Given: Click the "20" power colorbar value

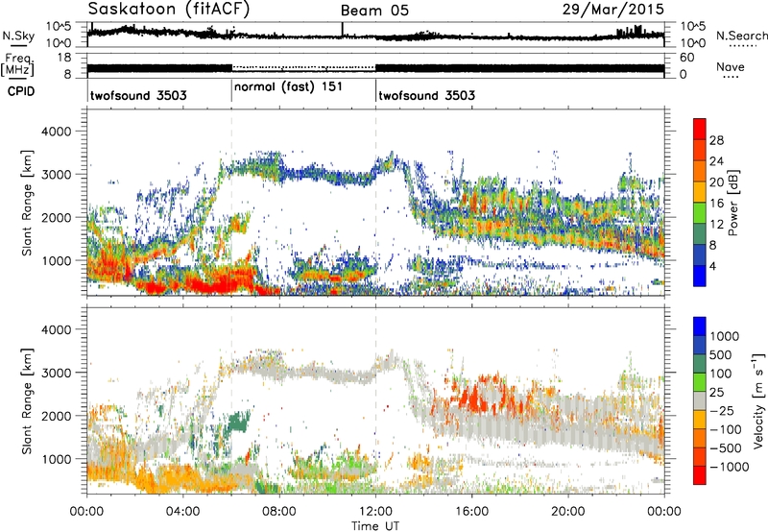Looking at the screenshot, I should click(x=716, y=182).
